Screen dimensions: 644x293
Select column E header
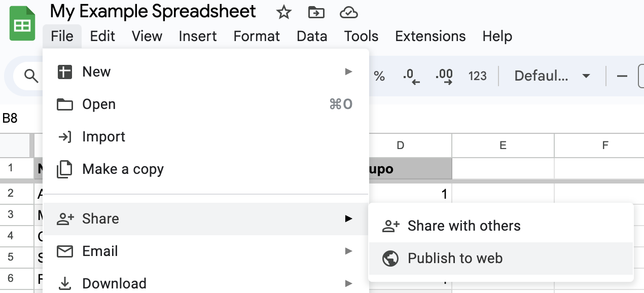tap(503, 145)
